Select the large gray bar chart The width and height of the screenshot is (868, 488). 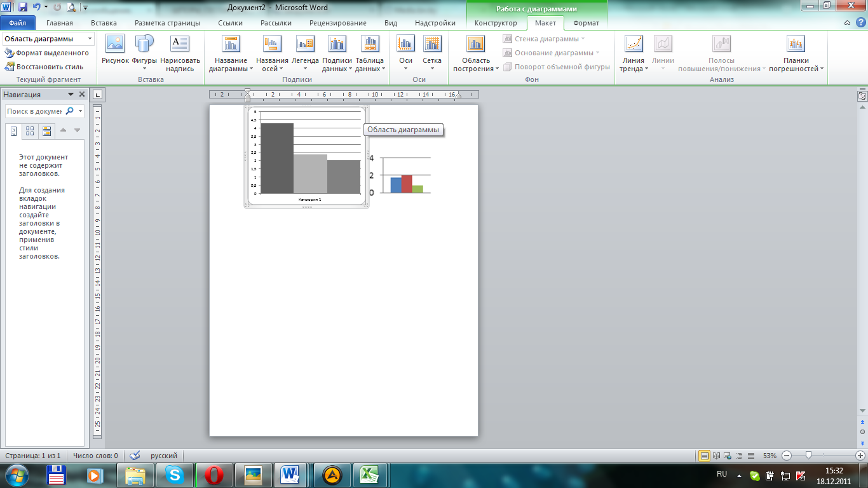pyautogui.click(x=306, y=156)
